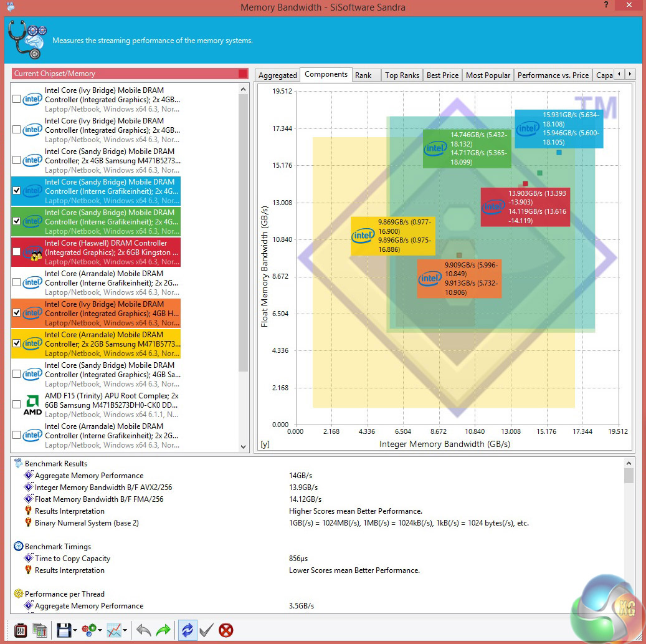Image resolution: width=646 pixels, height=644 pixels.
Task: Click the Intel logo in green chart label
Action: (435, 148)
